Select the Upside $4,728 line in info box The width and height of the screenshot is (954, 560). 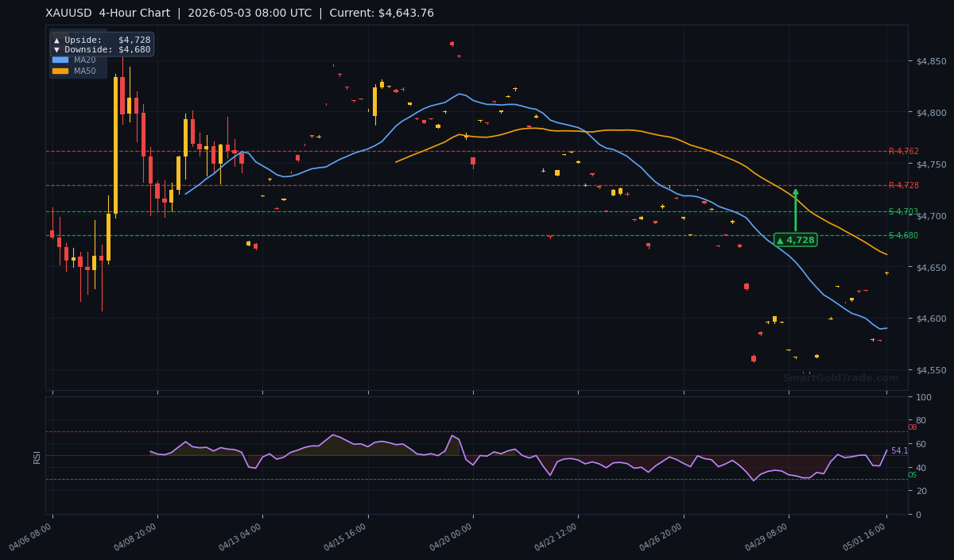point(102,40)
